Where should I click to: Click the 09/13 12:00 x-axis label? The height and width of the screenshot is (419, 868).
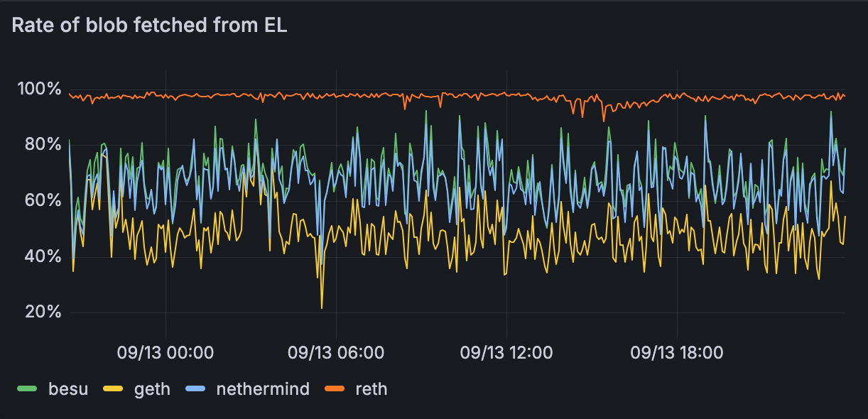506,352
